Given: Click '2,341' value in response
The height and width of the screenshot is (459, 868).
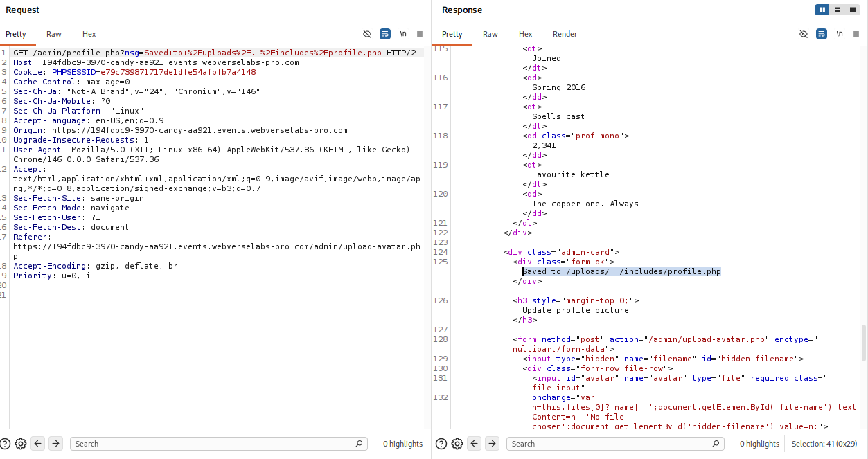Looking at the screenshot, I should pyautogui.click(x=544, y=145).
